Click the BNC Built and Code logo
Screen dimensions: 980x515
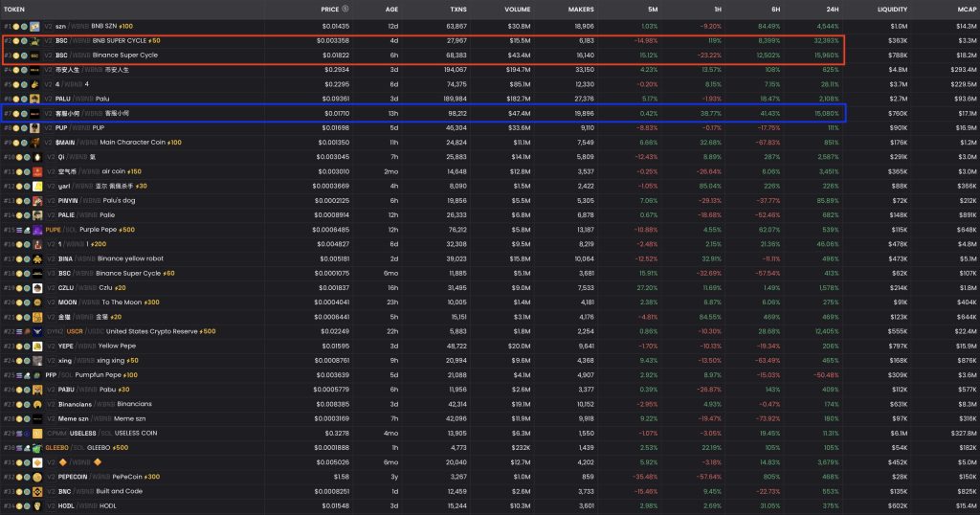35,490
